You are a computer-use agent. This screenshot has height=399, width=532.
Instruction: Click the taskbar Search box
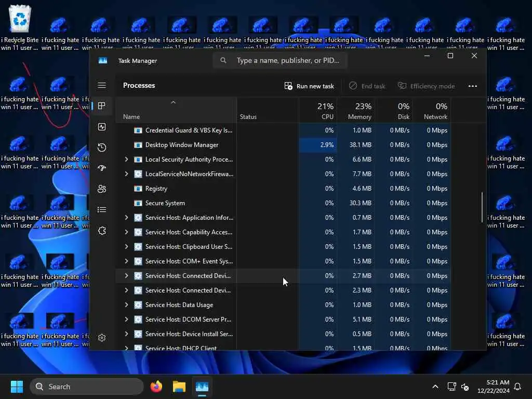[87, 387]
